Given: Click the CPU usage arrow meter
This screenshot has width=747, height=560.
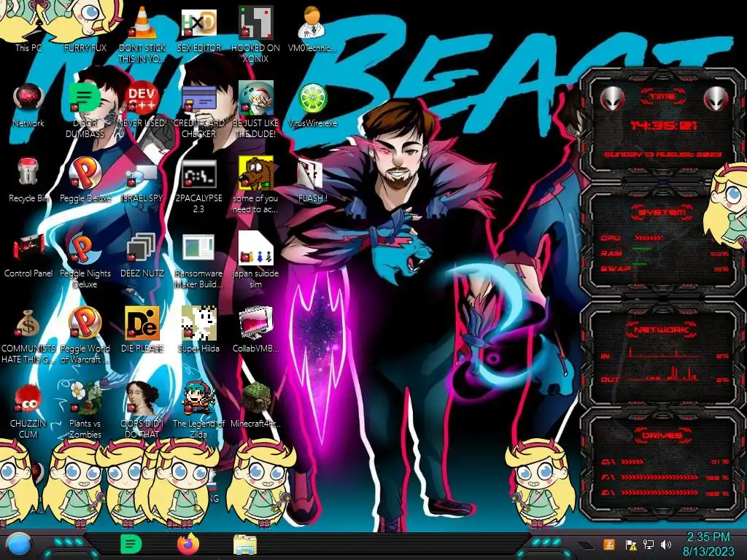Looking at the screenshot, I should point(649,238).
